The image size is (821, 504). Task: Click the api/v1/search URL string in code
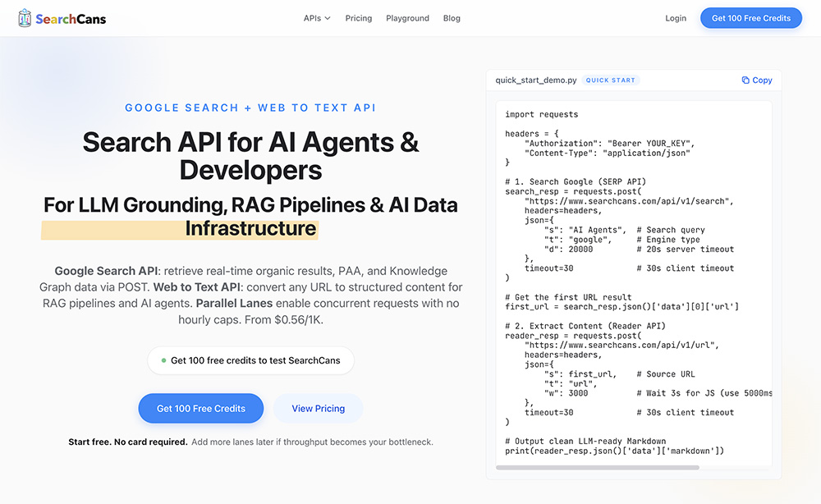(629, 201)
